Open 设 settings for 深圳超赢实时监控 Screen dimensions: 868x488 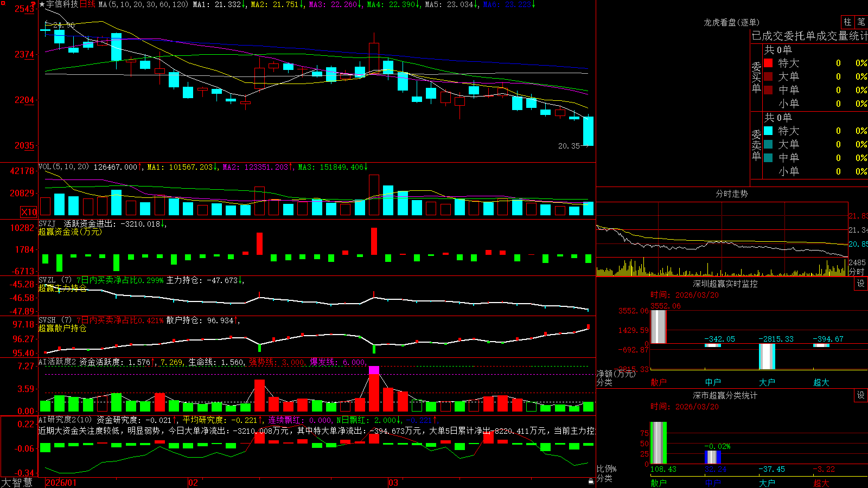pyautogui.click(x=861, y=284)
